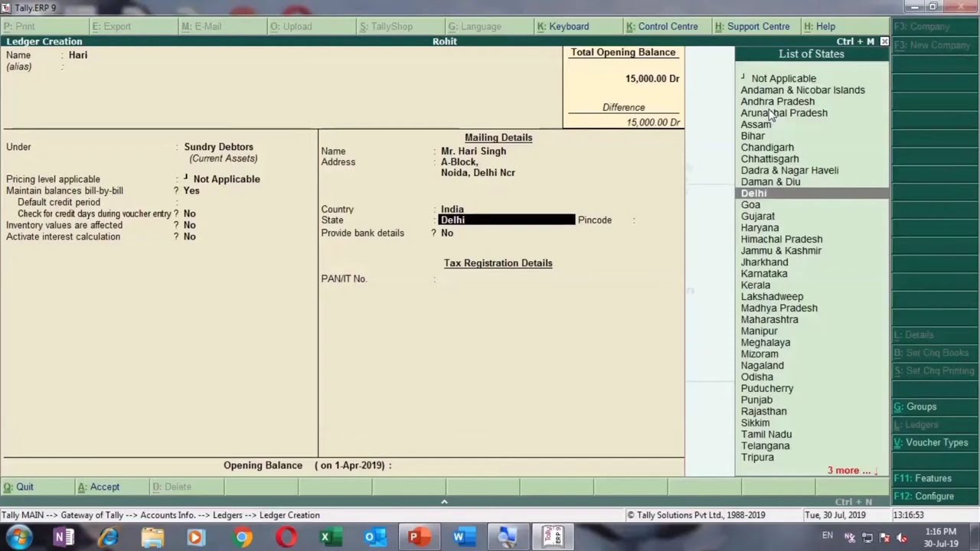Image resolution: width=980 pixels, height=551 pixels.
Task: Launch Google Chrome from the taskbar
Action: click(x=243, y=537)
